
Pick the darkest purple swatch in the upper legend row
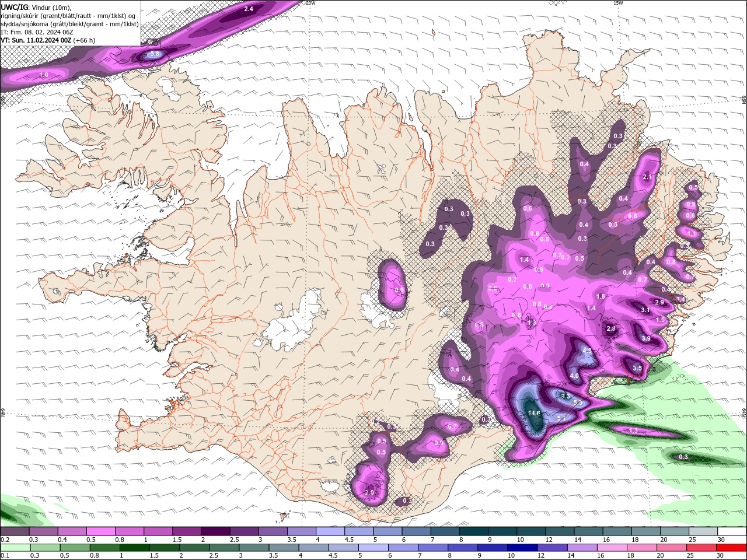click(x=215, y=531)
